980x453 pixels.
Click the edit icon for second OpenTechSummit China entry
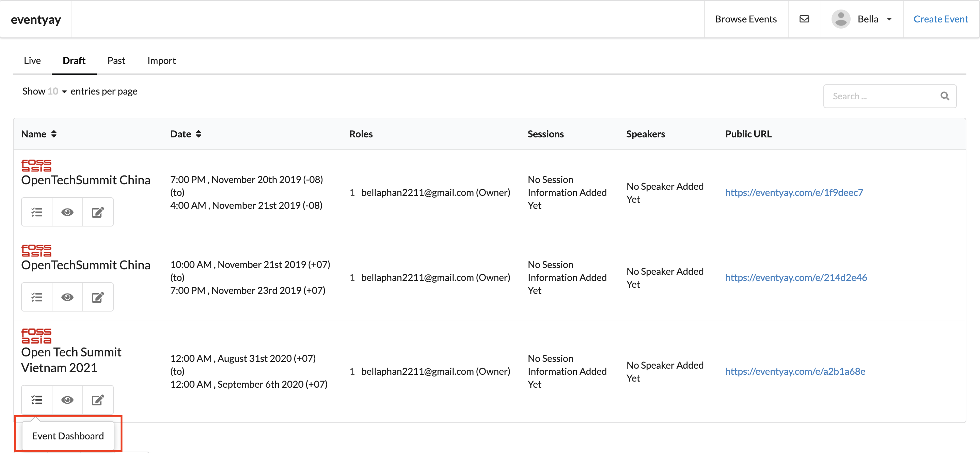pos(98,296)
